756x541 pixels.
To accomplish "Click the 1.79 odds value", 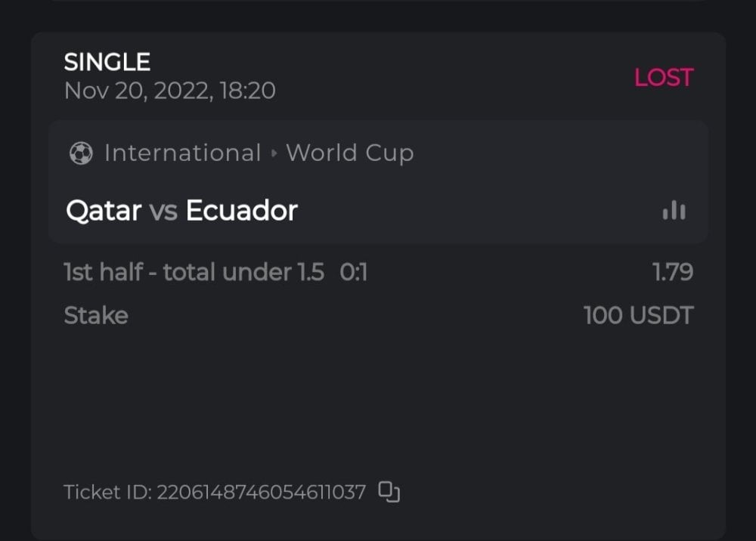I will [x=673, y=272].
